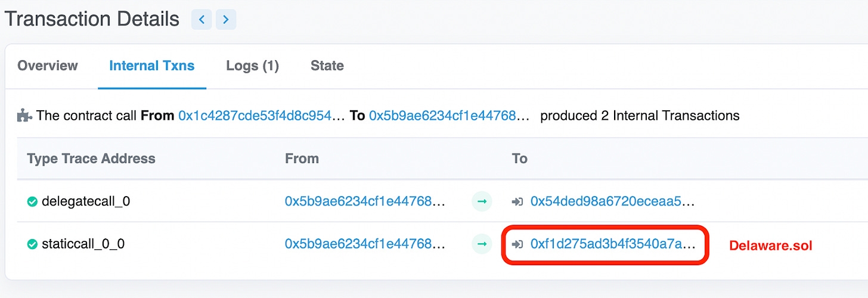Select the Internal Txns tab
The image size is (868, 298).
pyautogui.click(x=152, y=66)
